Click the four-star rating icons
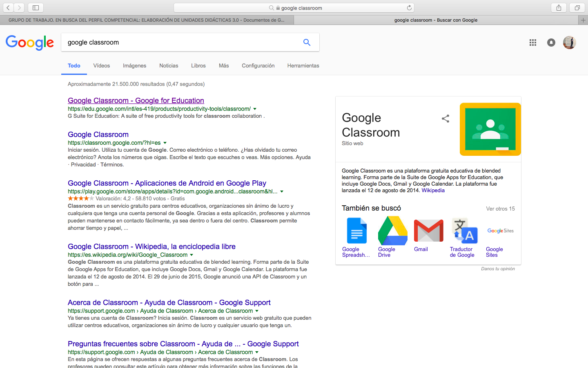The width and height of the screenshot is (588, 368). [81, 198]
